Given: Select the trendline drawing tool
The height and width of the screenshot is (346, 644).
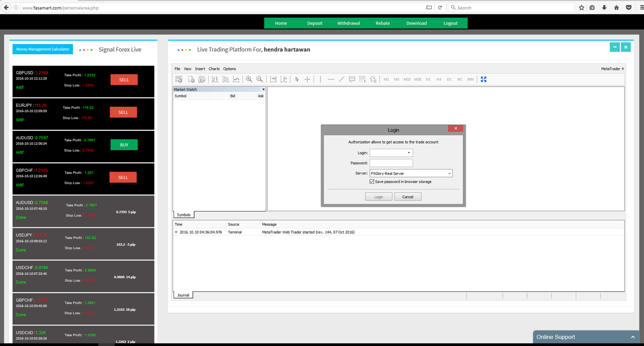Looking at the screenshot, I should 341,79.
